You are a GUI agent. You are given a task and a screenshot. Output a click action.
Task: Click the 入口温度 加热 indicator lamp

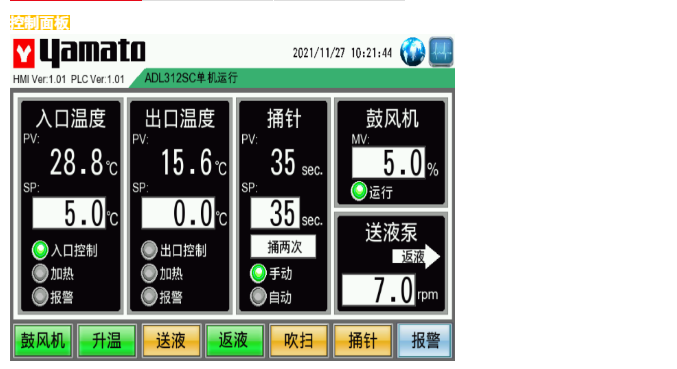click(40, 273)
